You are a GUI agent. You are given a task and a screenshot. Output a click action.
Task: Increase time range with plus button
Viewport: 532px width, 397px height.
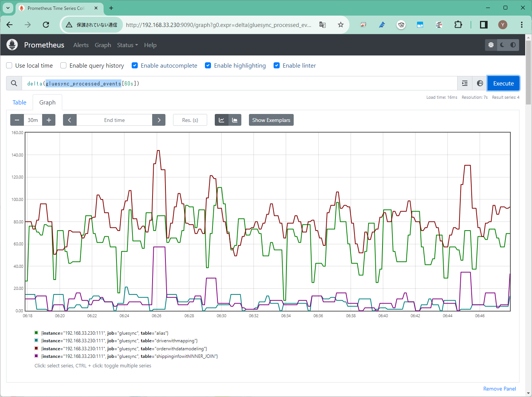click(x=49, y=120)
